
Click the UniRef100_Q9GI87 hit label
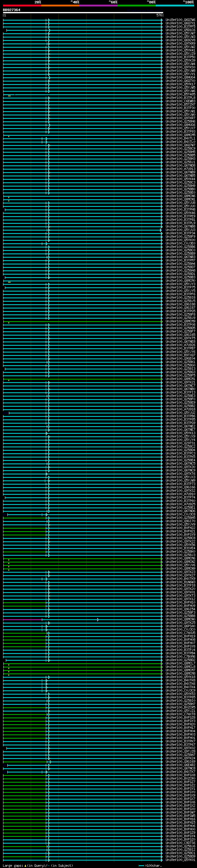click(180, 308)
